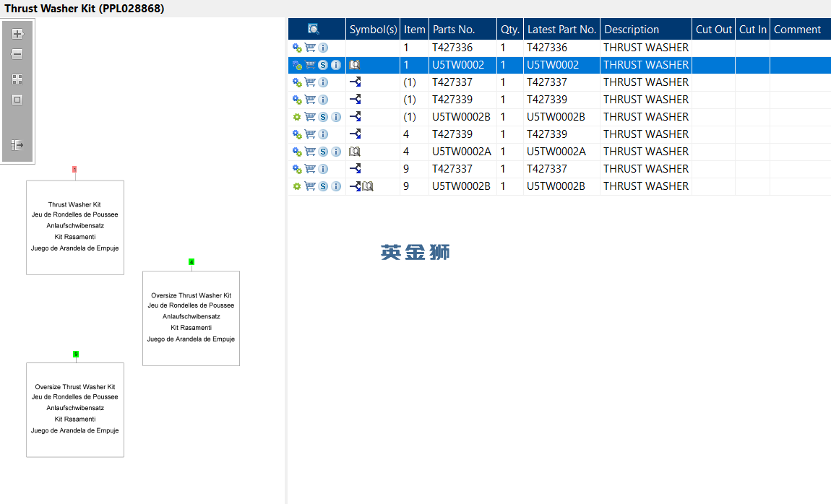Click the Comment column header
The image size is (831, 504).
(800, 29)
